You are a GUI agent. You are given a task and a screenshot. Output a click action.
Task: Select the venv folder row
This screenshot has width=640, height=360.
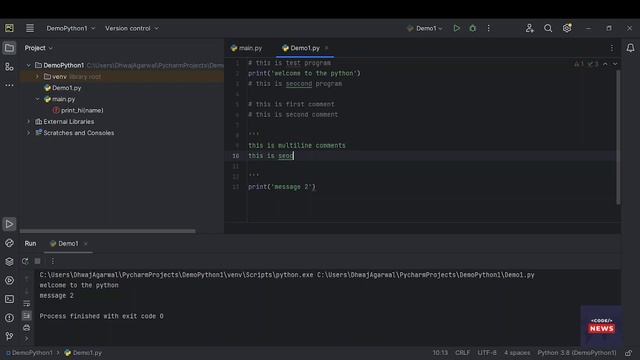point(122,77)
